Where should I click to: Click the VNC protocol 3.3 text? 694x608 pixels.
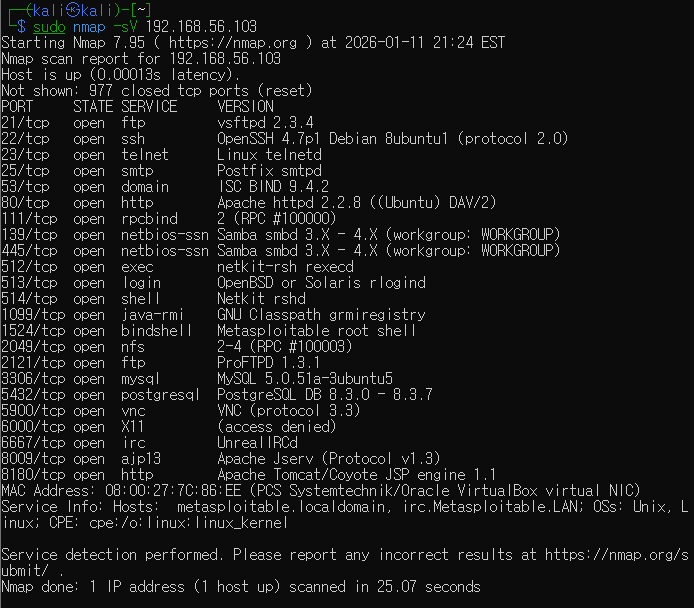[x=288, y=411]
